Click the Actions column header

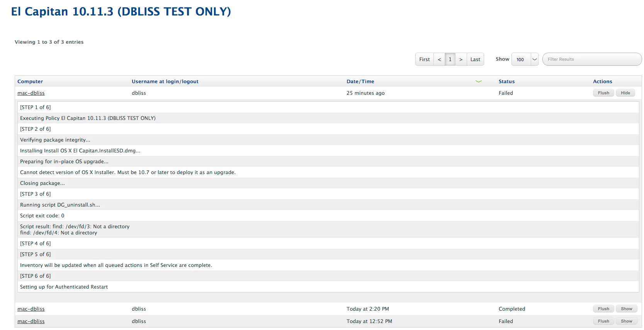coord(602,82)
